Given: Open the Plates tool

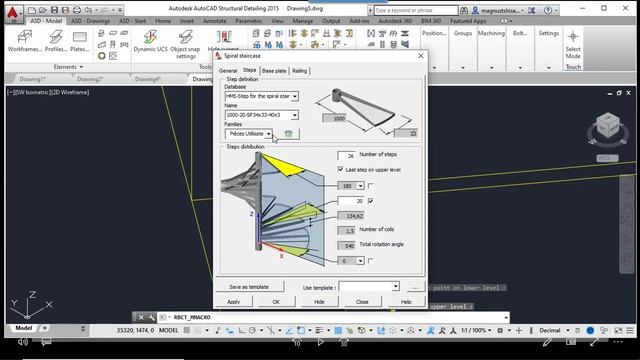Looking at the screenshot, I should (x=80, y=41).
